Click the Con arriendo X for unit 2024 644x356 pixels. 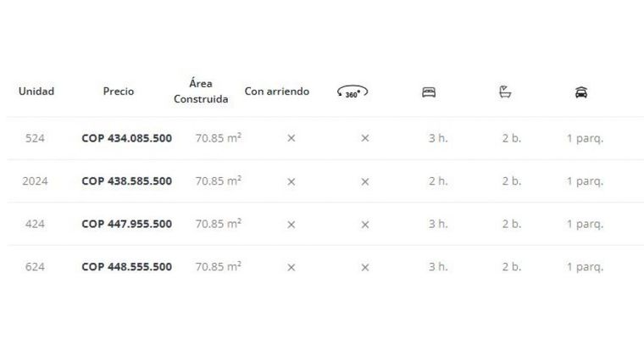pyautogui.click(x=291, y=181)
